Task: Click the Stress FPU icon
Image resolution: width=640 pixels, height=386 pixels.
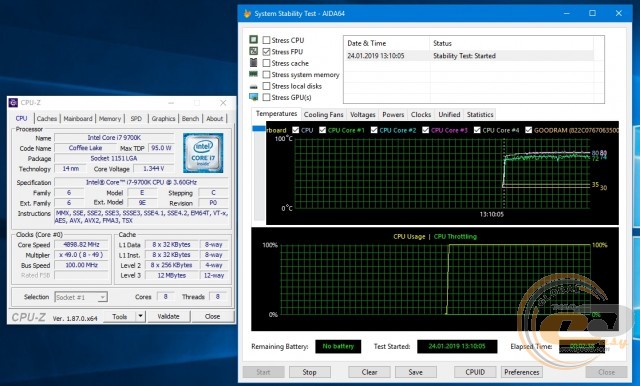Action: [x=253, y=51]
